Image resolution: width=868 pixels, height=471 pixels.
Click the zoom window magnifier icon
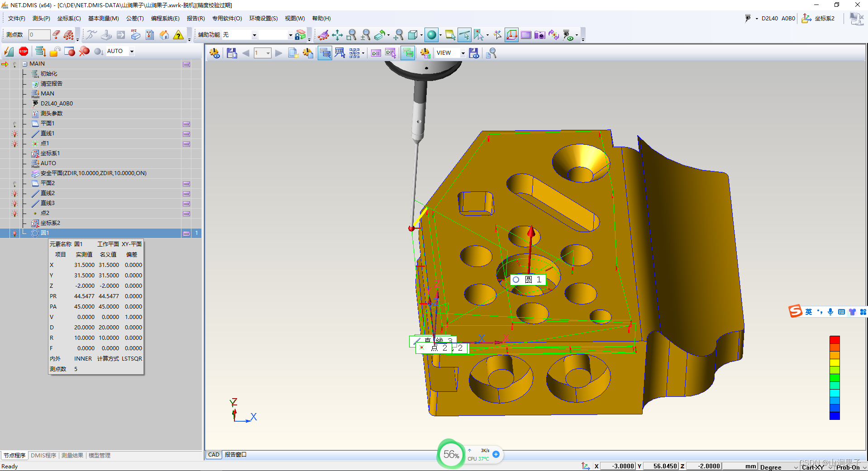click(x=352, y=35)
